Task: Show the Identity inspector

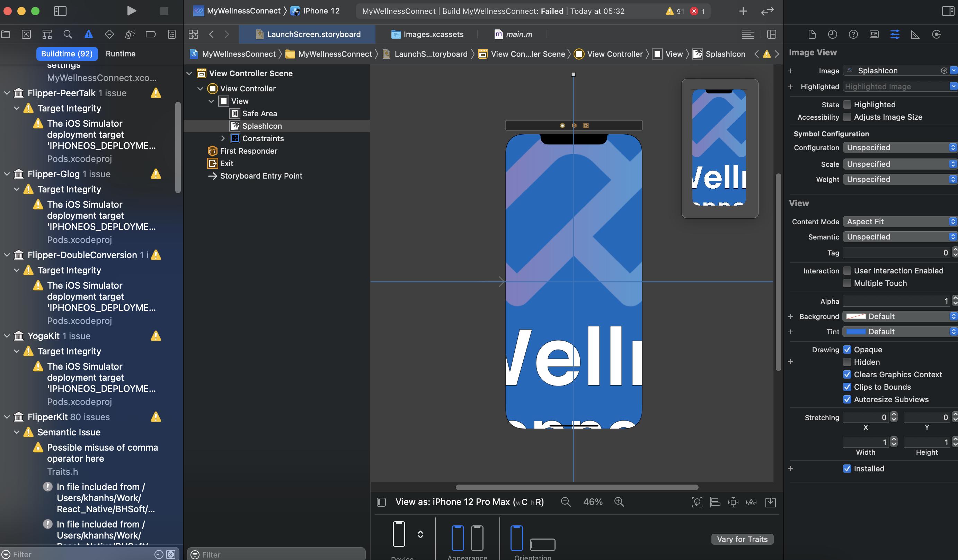Action: click(874, 34)
